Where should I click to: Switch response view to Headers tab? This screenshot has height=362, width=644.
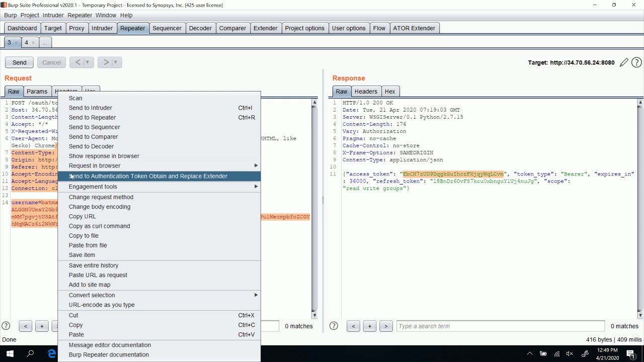(366, 92)
